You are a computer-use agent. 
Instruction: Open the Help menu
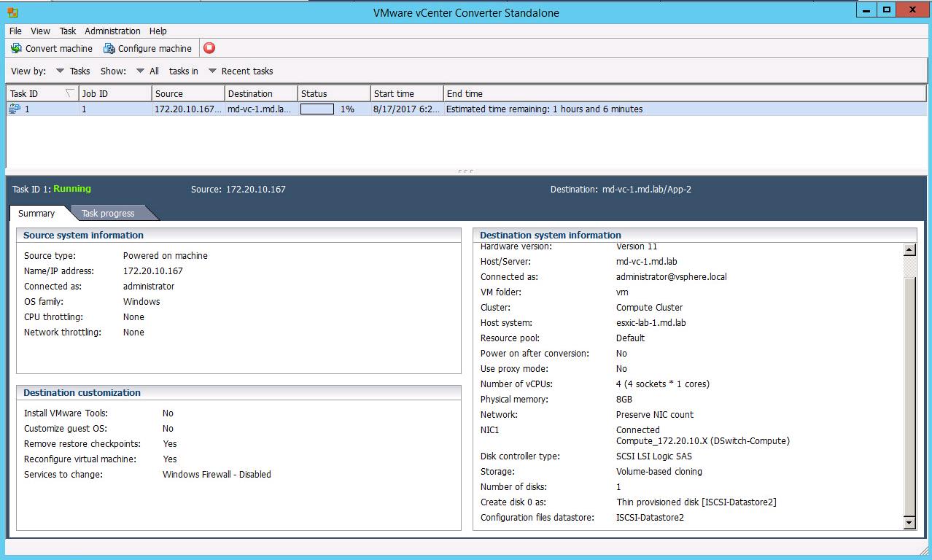point(158,31)
